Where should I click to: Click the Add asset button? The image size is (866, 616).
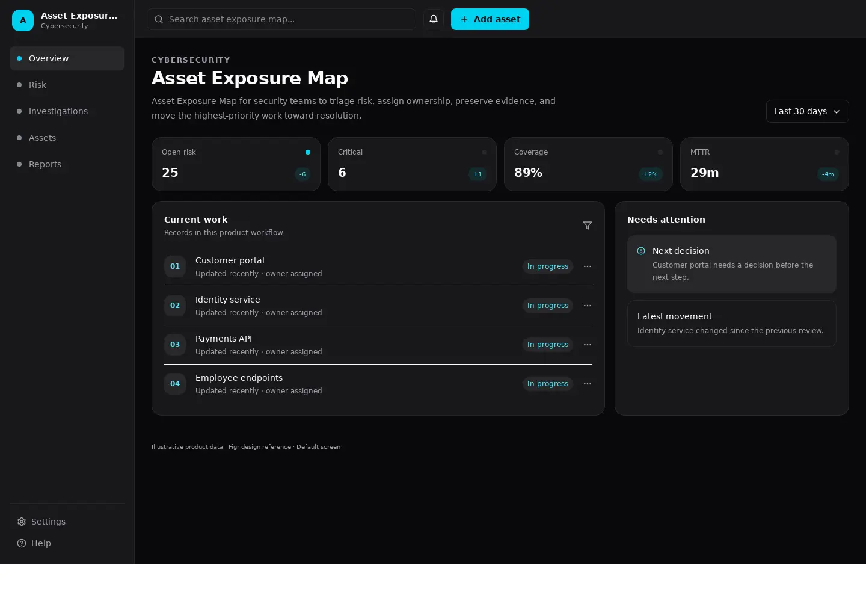point(490,19)
